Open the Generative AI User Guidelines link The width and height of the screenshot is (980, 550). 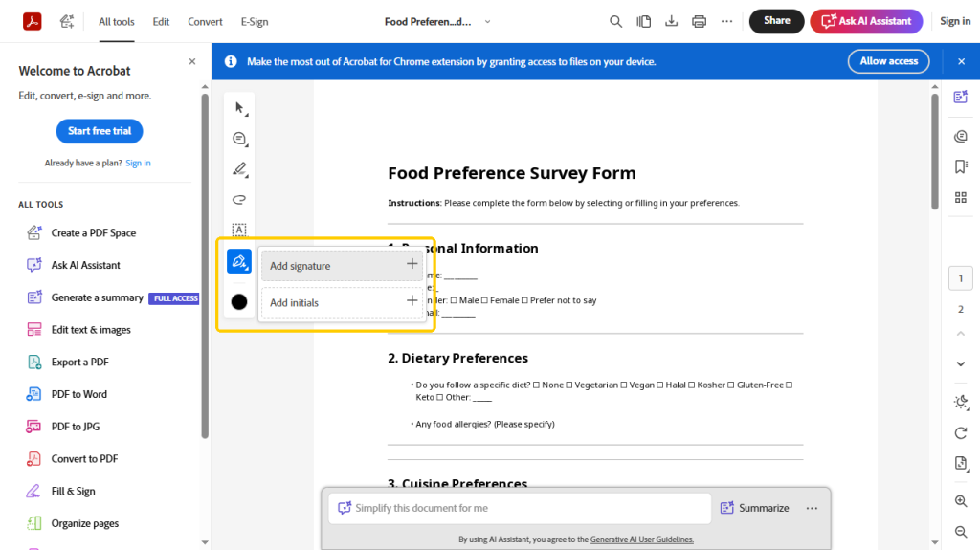(x=642, y=539)
